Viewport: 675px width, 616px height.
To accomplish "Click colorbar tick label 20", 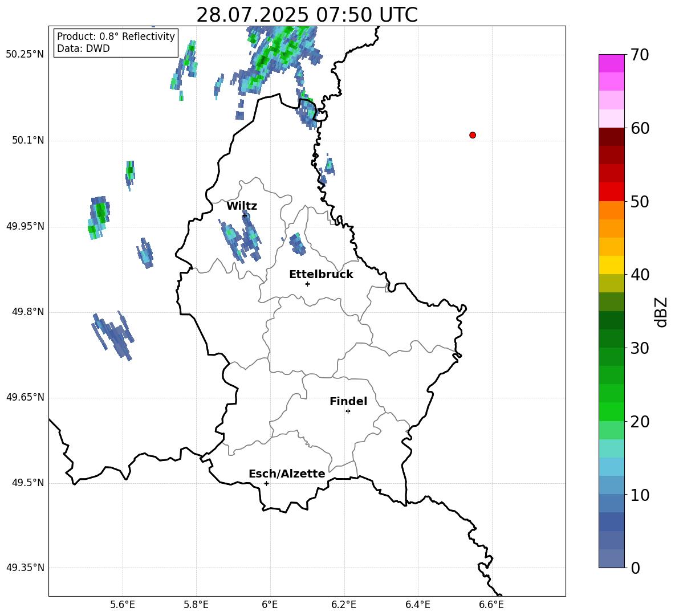I will [640, 422].
